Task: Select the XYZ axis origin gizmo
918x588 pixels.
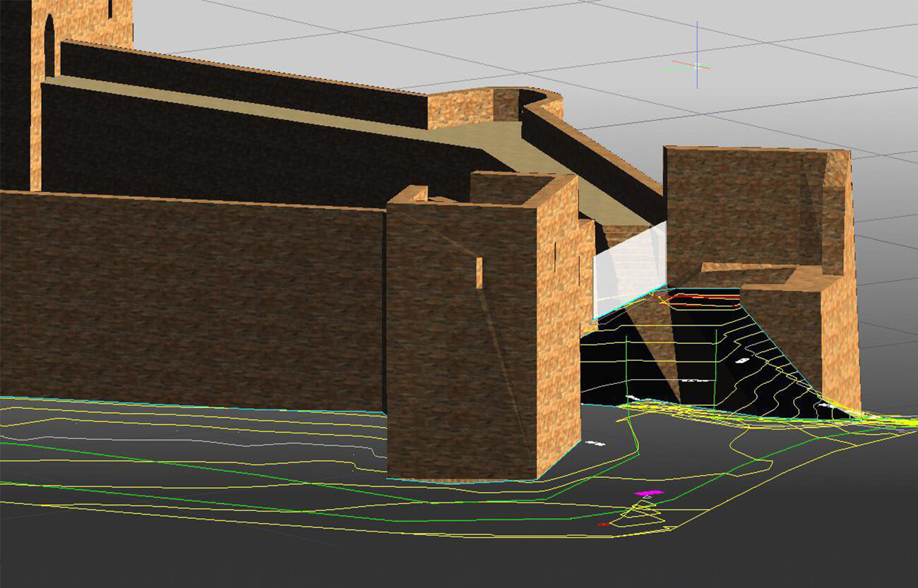Action: 697,65
